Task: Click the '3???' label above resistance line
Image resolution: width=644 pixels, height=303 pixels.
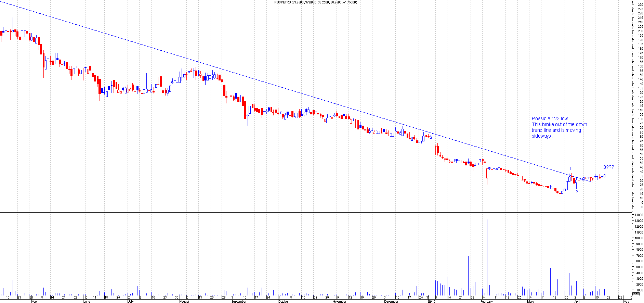Action: pyautogui.click(x=608, y=167)
